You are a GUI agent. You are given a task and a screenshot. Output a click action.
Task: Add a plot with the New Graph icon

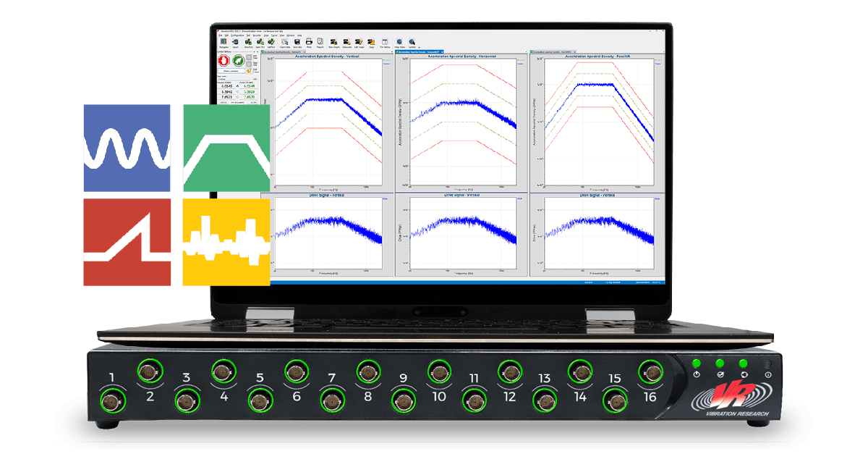coord(333,41)
